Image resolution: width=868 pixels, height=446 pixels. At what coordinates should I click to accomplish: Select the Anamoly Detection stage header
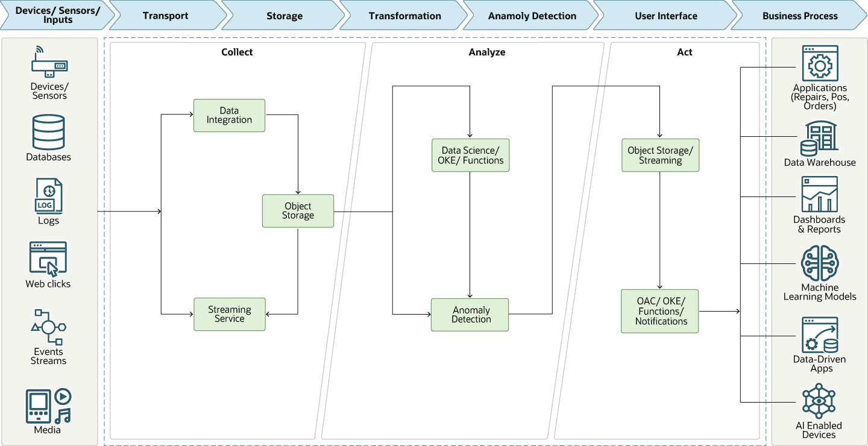pos(533,16)
